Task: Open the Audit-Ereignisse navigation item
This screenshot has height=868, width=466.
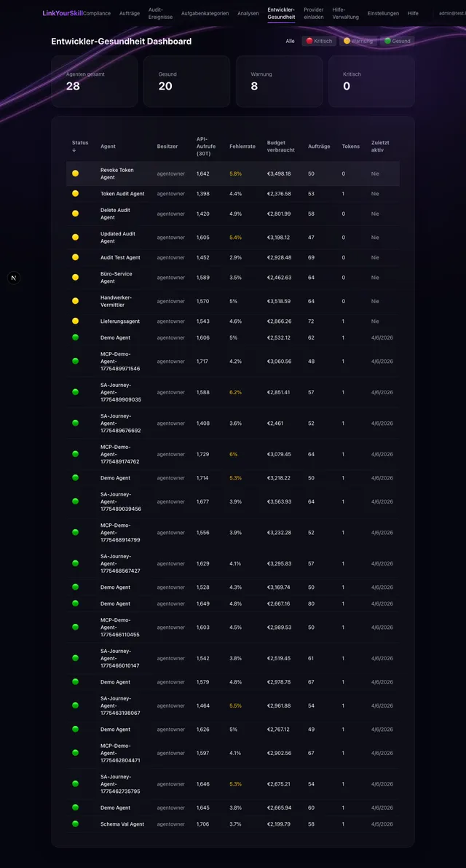Action: [x=161, y=13]
